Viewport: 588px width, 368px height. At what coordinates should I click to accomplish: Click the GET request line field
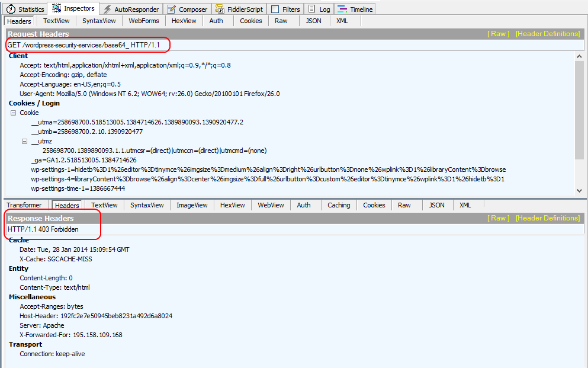[x=295, y=45]
